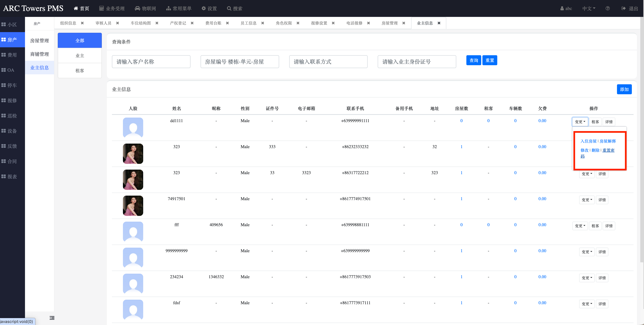Image resolution: width=644 pixels, height=325 pixels.
Task: Select 租客 filter in left list
Action: pos(80,71)
